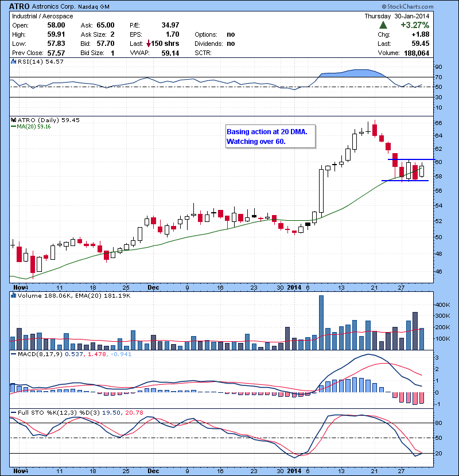Click the 90 label on RSI axis
This screenshot has height=476, width=459.
click(438, 67)
